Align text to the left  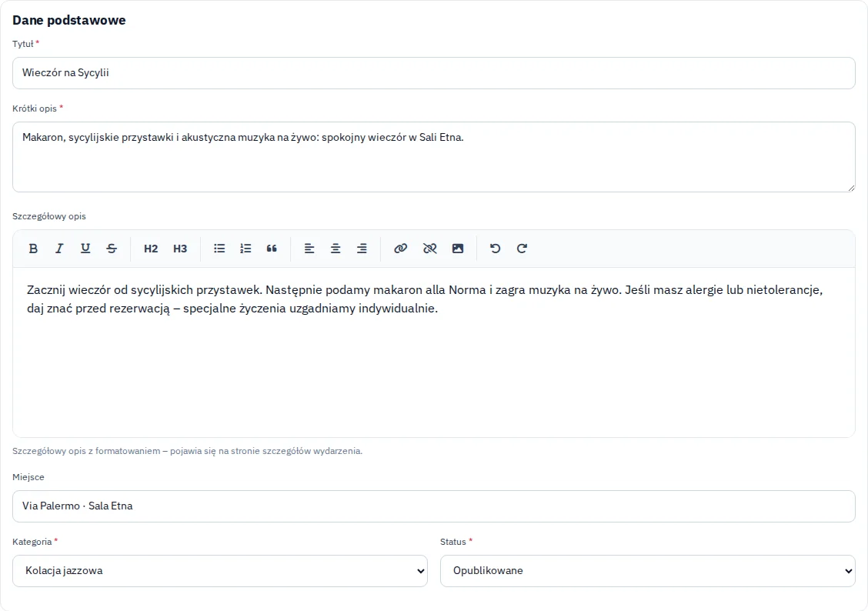pyautogui.click(x=309, y=249)
